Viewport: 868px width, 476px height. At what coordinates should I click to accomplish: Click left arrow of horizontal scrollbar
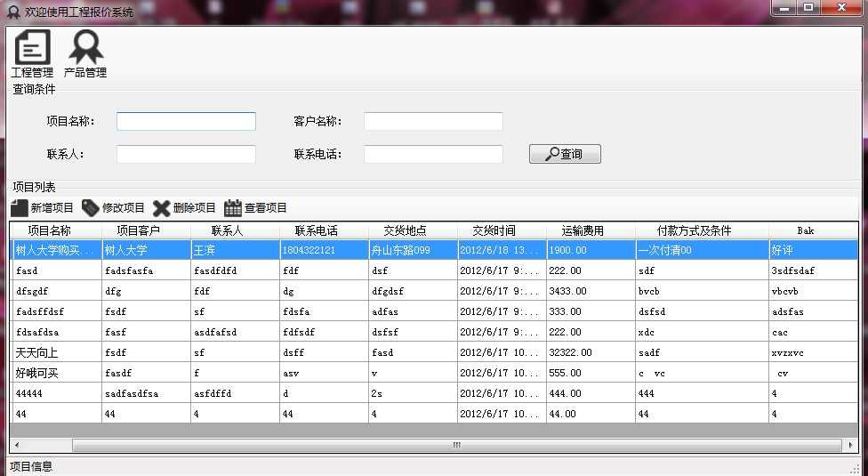tap(17, 445)
